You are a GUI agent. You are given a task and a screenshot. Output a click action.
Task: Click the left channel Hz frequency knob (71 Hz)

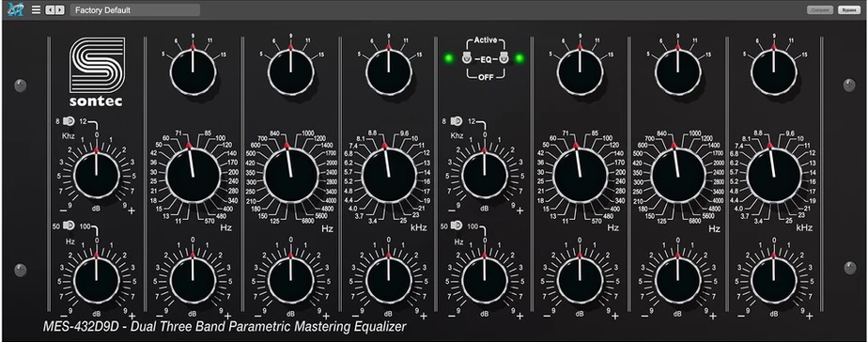(194, 176)
